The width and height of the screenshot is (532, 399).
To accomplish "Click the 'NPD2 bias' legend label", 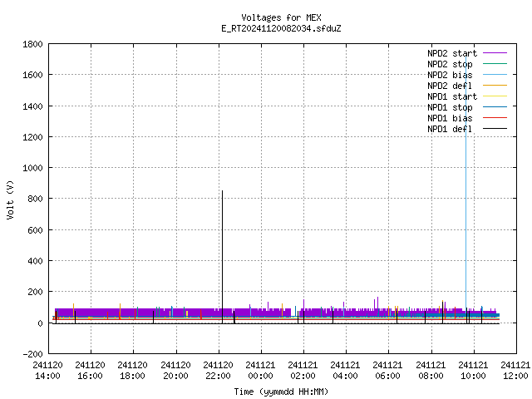I will [x=450, y=75].
